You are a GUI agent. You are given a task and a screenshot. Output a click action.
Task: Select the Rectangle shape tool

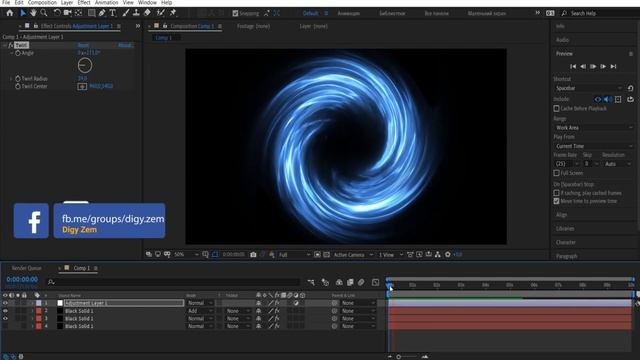[x=91, y=13]
